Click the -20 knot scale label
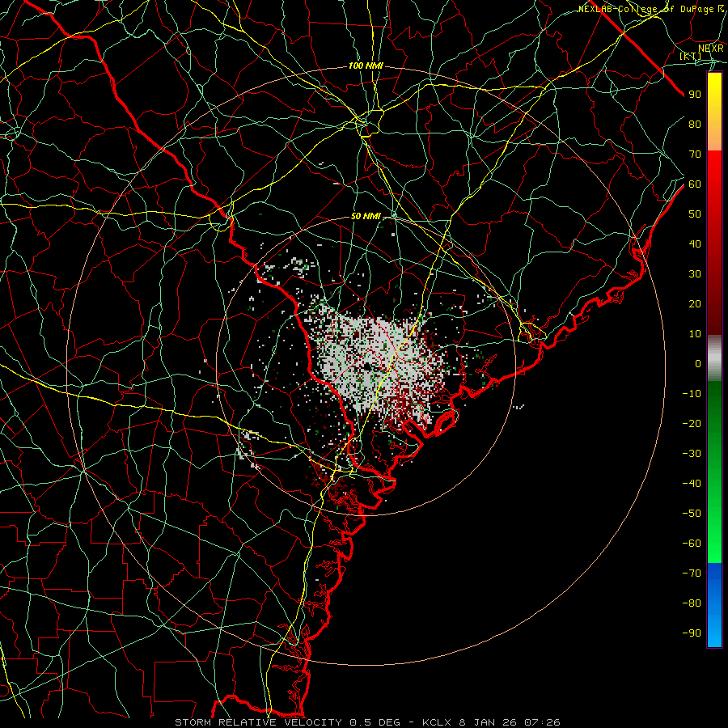 point(692,424)
